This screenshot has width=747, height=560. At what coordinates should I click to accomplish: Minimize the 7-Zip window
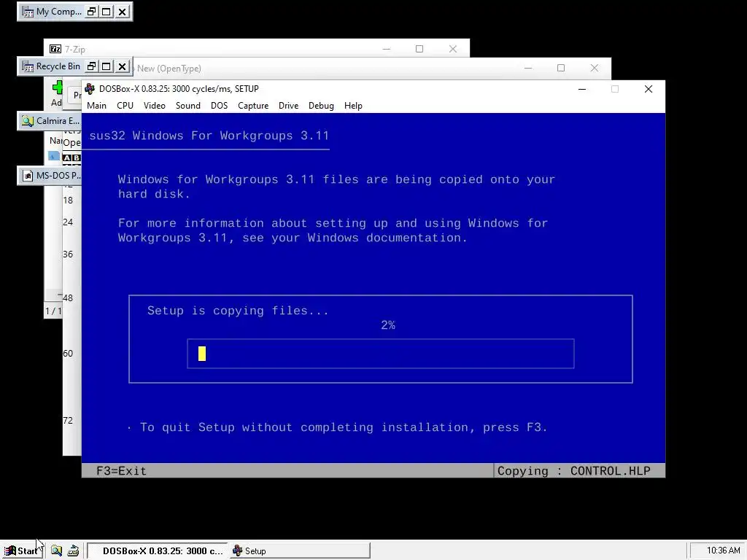pos(387,49)
